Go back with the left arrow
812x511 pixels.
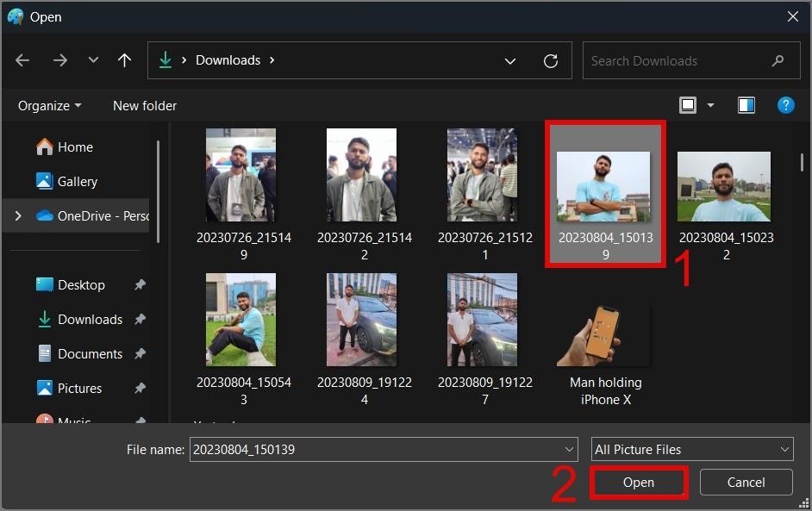[x=22, y=60]
